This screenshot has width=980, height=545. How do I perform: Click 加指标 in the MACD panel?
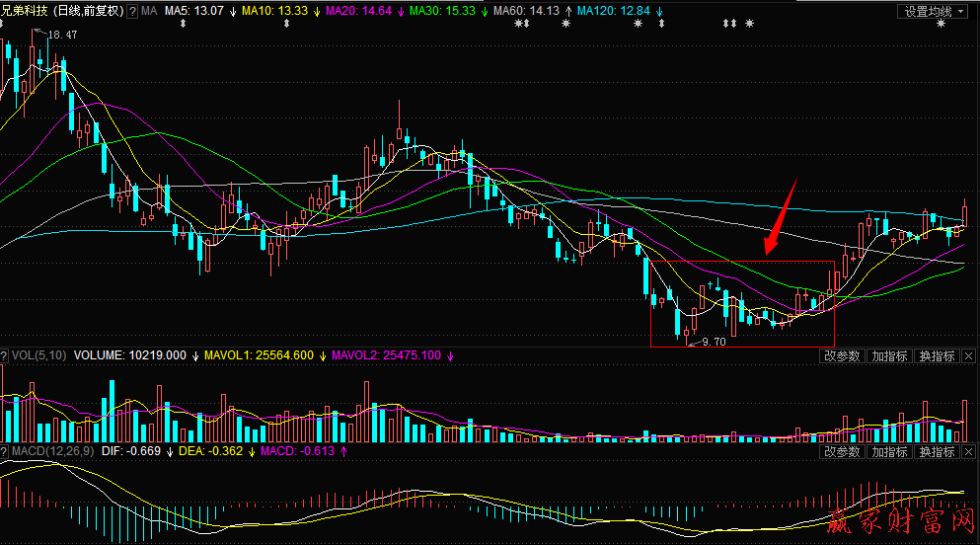pyautogui.click(x=889, y=452)
